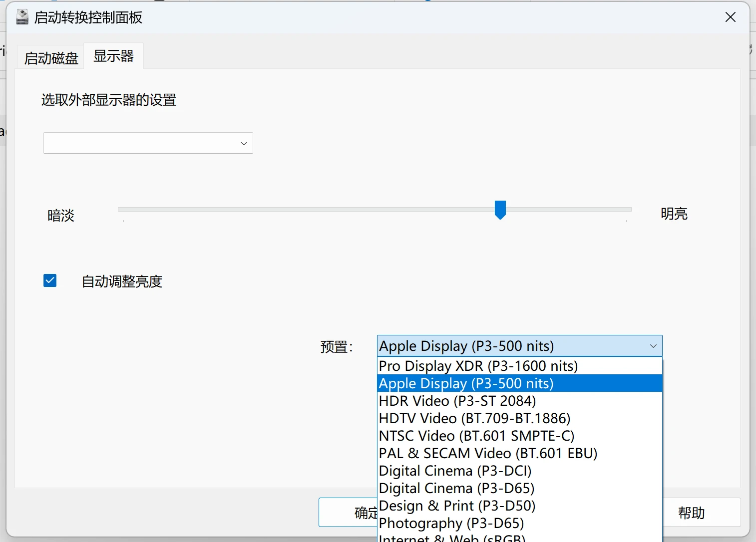Choose Design & Print (P3-D50)
Screen dimensions: 756x542
coord(519,506)
